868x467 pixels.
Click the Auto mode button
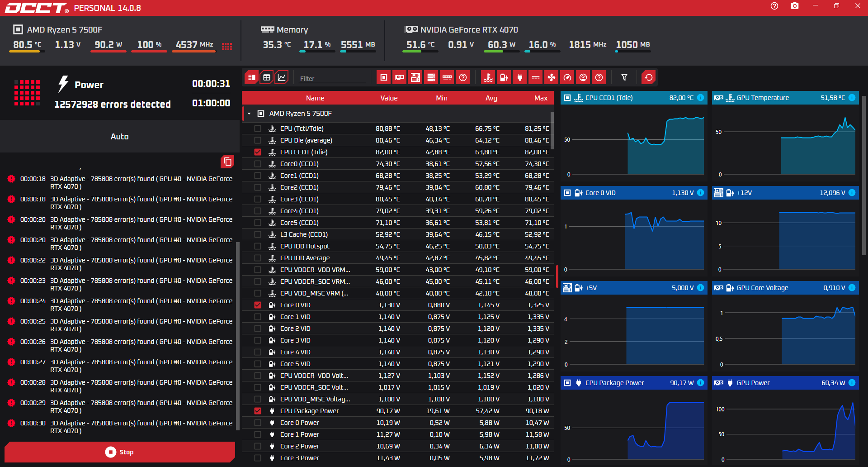coord(120,136)
